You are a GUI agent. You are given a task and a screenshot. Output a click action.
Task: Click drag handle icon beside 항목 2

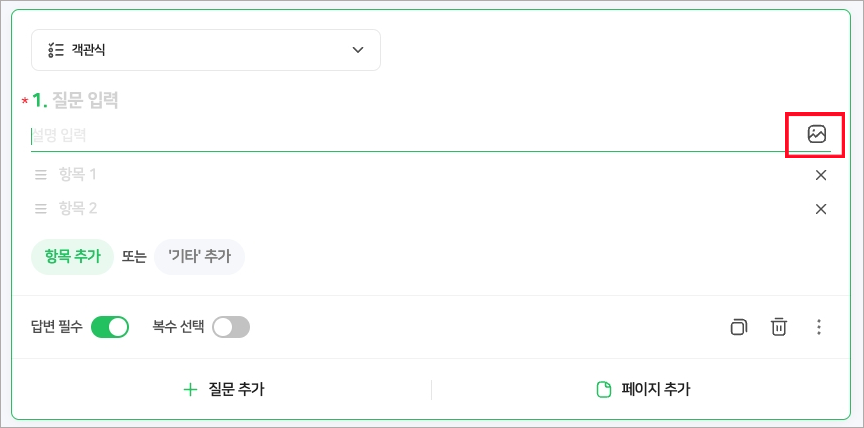(x=41, y=209)
